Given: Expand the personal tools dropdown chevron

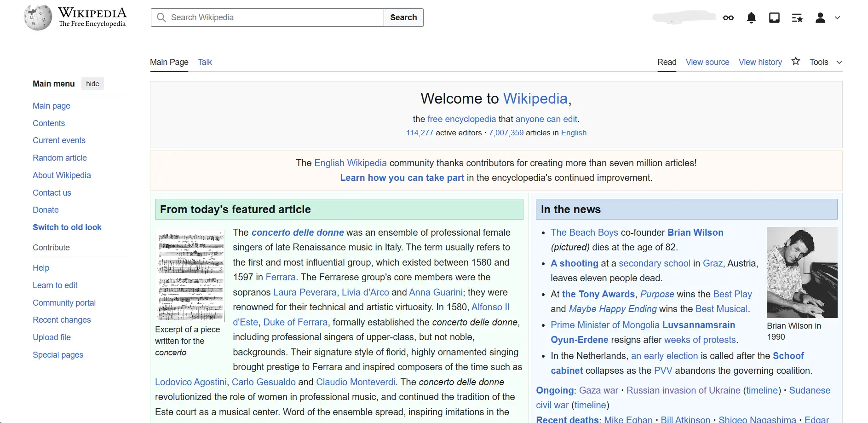Looking at the screenshot, I should coord(838,18).
